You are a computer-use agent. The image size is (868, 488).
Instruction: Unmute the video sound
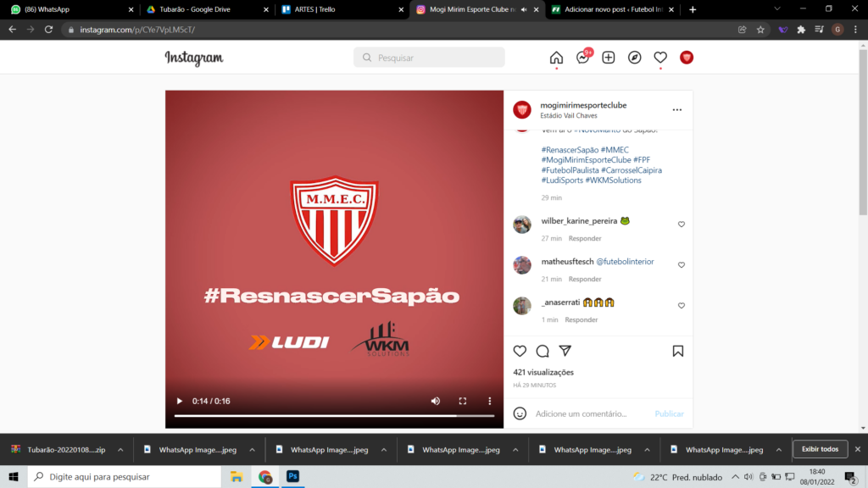[x=435, y=401]
